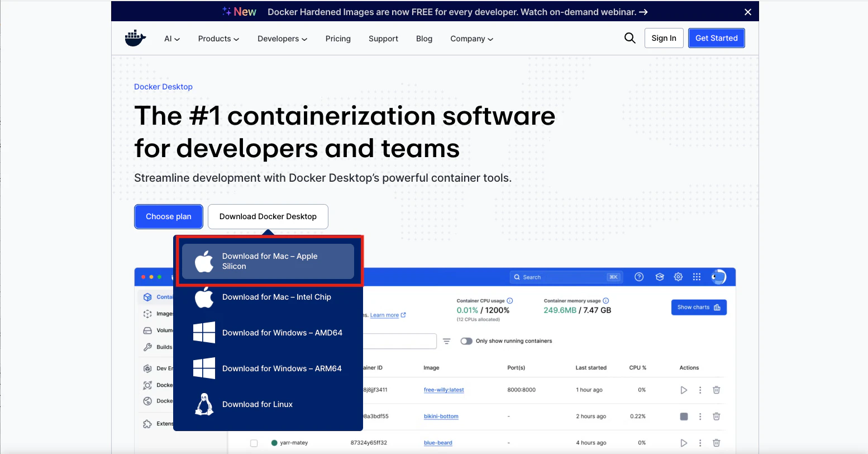Visit the Blog page

(x=424, y=39)
